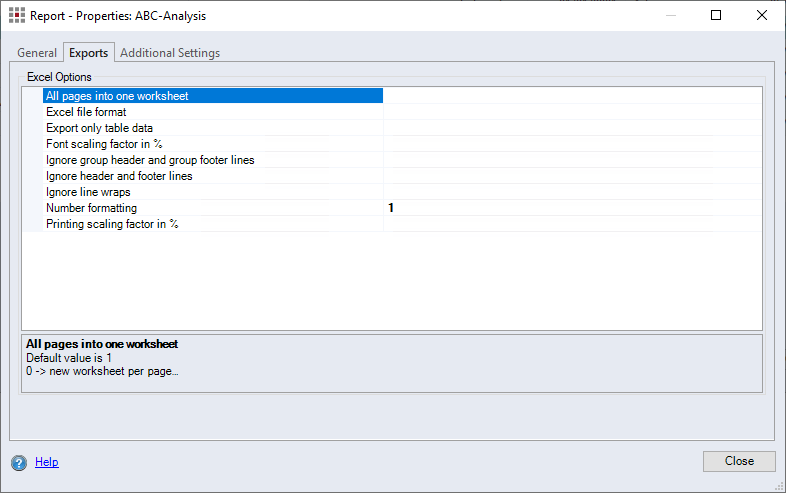This screenshot has width=786, height=493.
Task: Maximize the Report Properties window
Action: pos(716,16)
